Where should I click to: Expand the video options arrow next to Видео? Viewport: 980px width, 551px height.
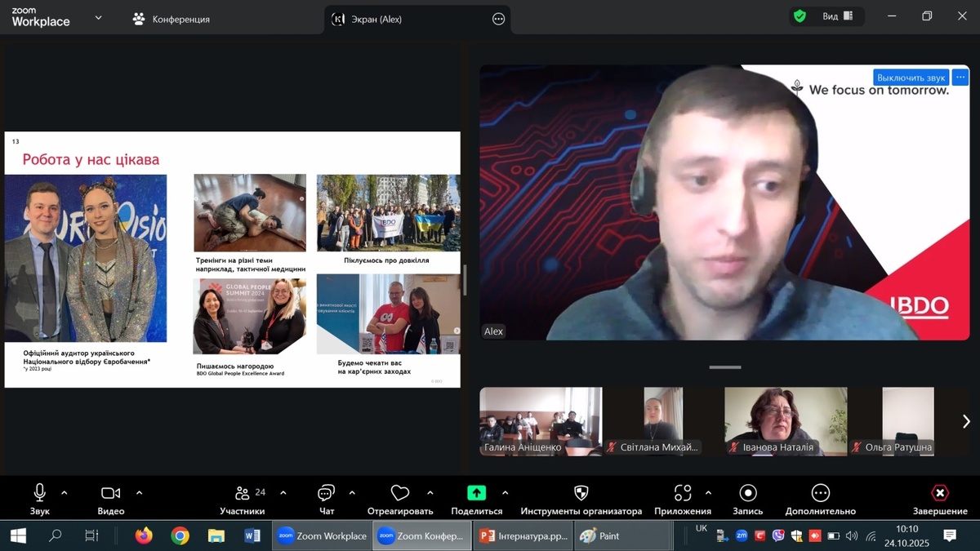tap(139, 493)
